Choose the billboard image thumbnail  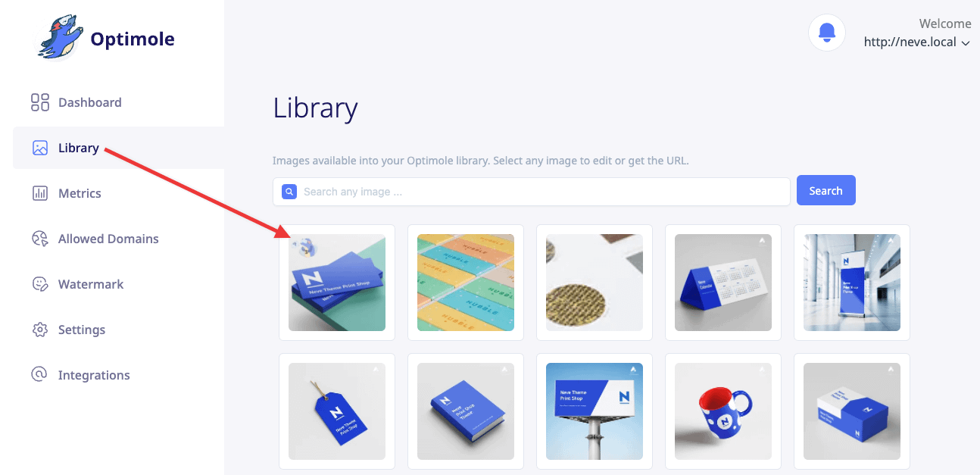[x=595, y=411]
